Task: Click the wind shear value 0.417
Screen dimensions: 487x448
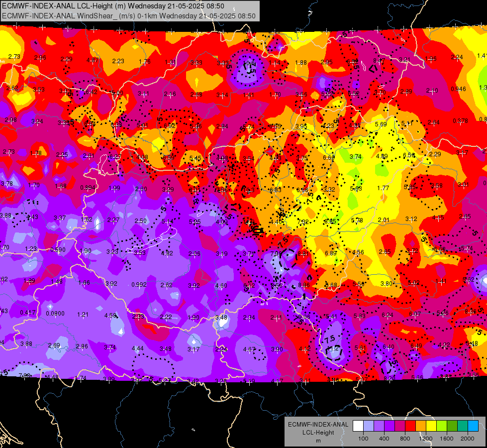Action: coord(28,313)
